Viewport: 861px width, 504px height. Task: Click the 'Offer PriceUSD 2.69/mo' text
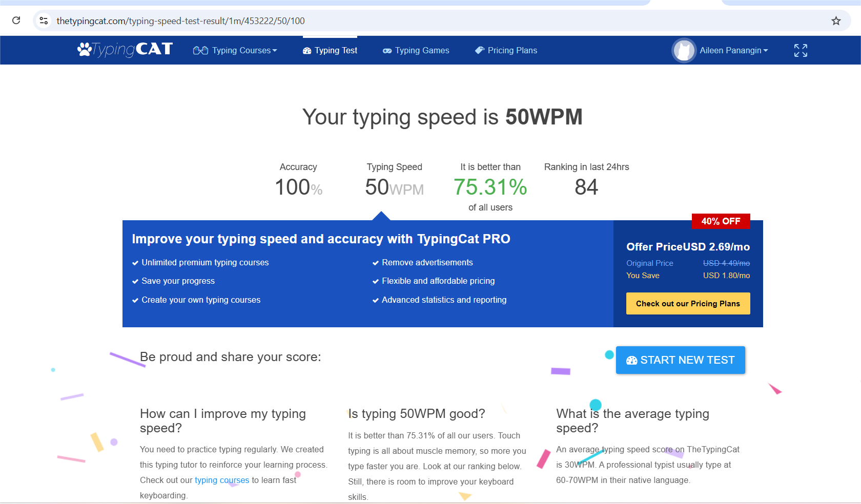point(688,247)
